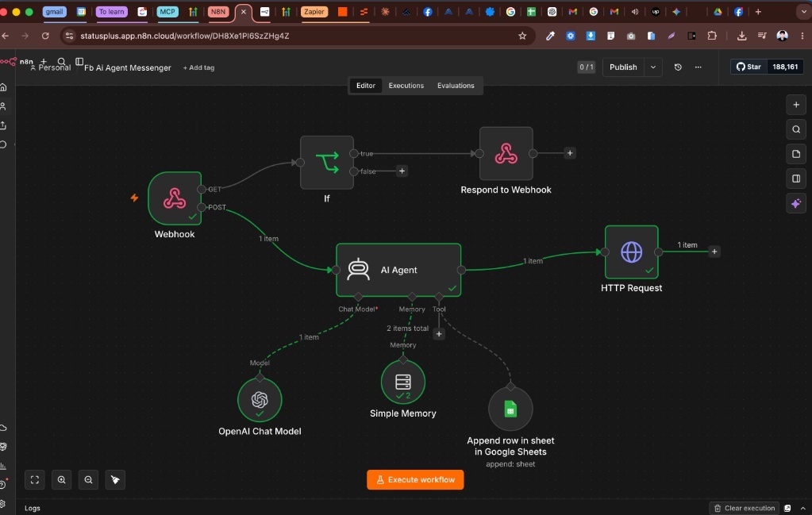Bookmark this page with the star
Image resolution: width=812 pixels, height=515 pixels.
coord(522,36)
